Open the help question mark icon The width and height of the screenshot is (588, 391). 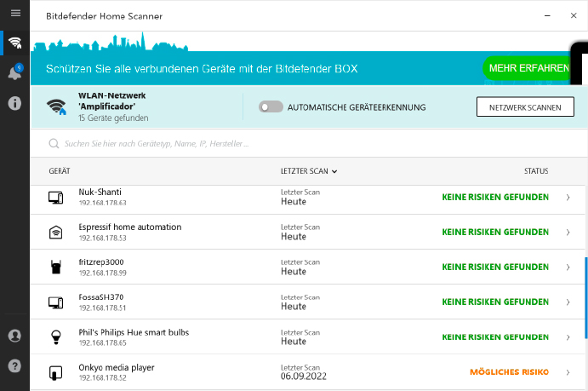pyautogui.click(x=15, y=365)
